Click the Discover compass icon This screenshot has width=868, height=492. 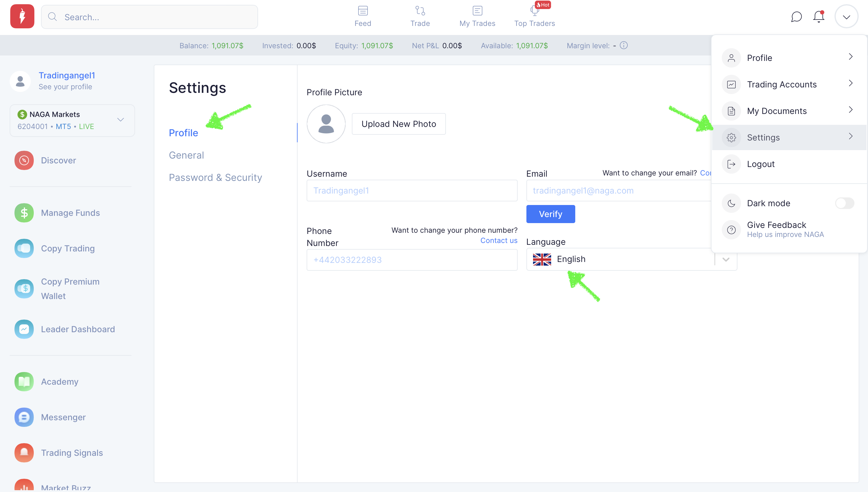24,160
